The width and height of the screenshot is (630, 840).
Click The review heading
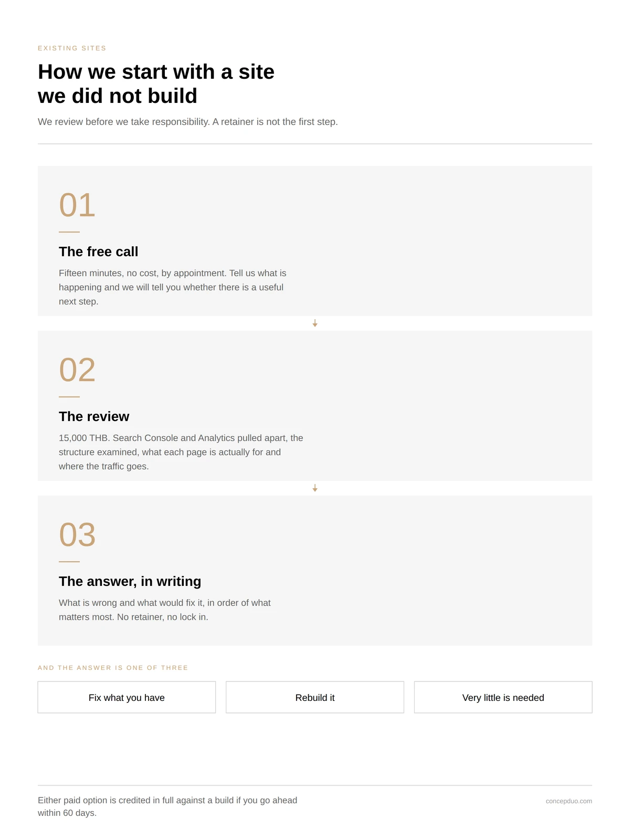tap(94, 416)
